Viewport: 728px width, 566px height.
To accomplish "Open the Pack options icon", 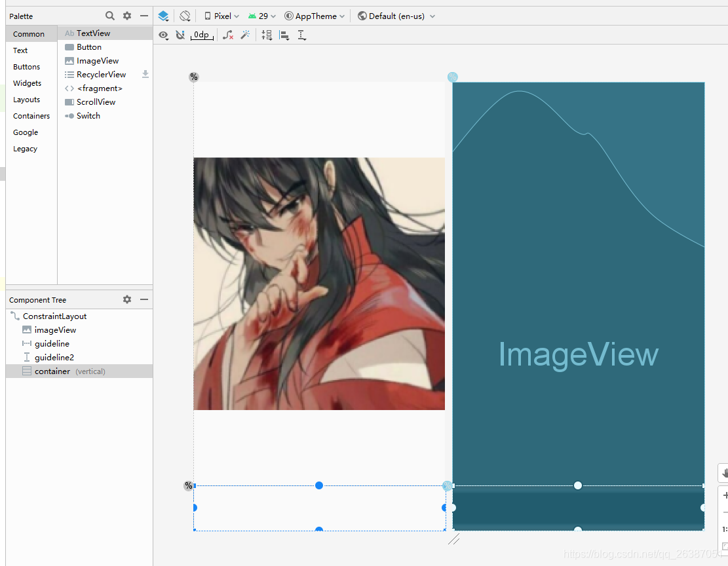I will pos(267,35).
